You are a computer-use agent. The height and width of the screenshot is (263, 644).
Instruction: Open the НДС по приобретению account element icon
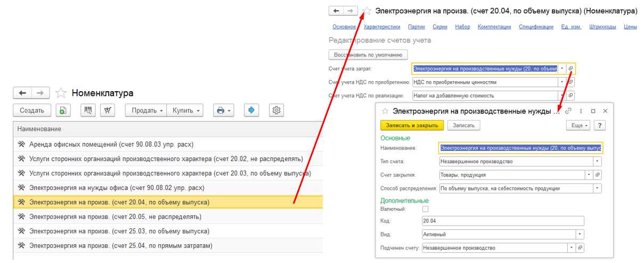point(570,82)
